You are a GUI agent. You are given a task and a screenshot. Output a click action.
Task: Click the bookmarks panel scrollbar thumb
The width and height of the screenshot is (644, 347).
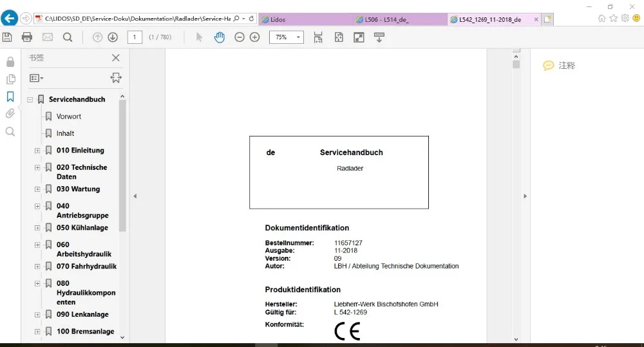point(122,166)
